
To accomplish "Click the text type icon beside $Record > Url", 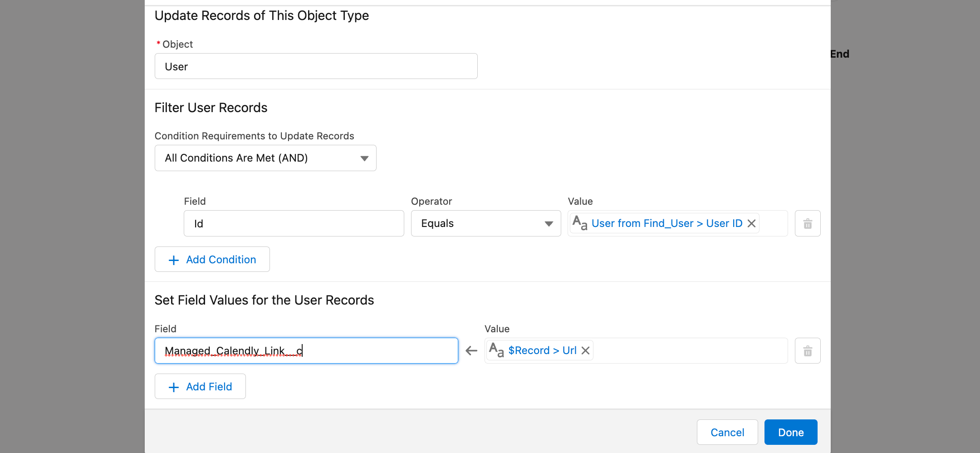I will point(496,350).
